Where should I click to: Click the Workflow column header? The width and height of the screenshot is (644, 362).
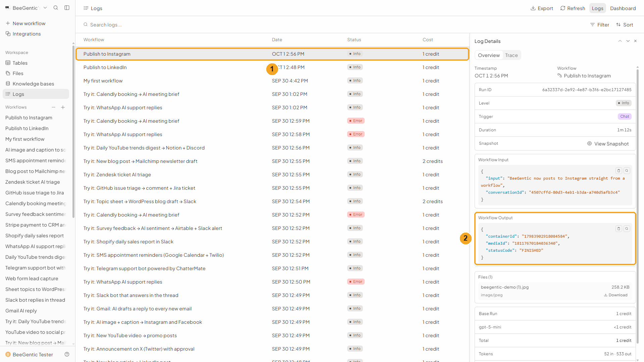pos(94,40)
